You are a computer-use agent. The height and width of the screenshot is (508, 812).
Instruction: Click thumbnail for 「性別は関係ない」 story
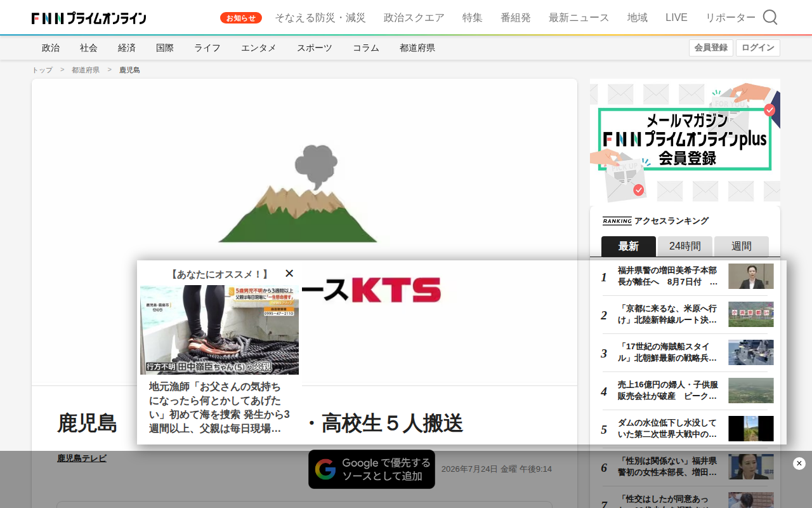pos(751,467)
